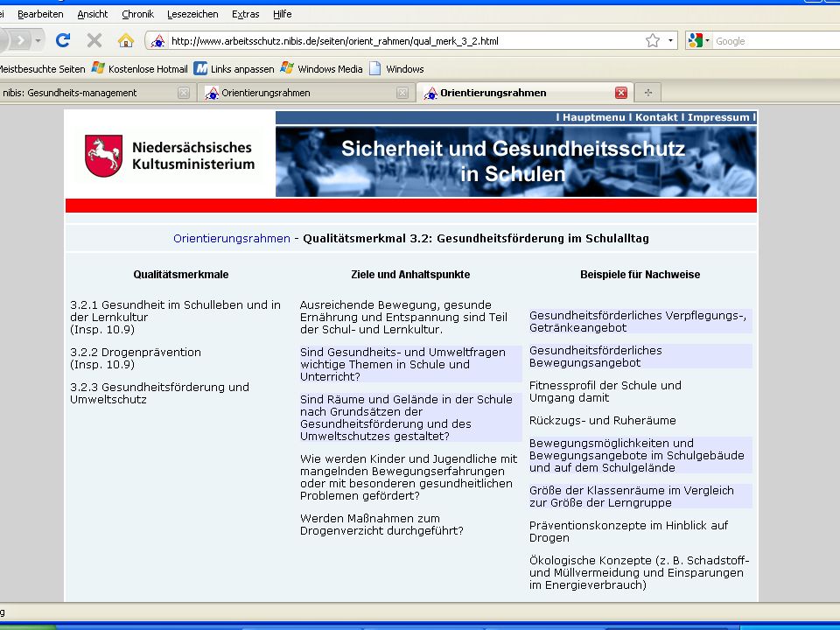Close the active Orientierungsrahmen tab

pyautogui.click(x=621, y=93)
